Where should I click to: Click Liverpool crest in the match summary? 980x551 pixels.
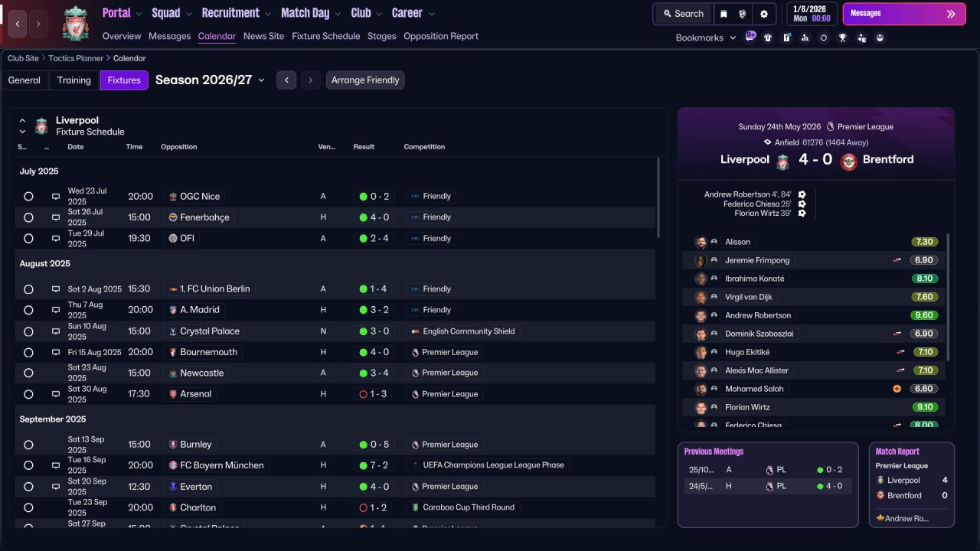point(782,161)
